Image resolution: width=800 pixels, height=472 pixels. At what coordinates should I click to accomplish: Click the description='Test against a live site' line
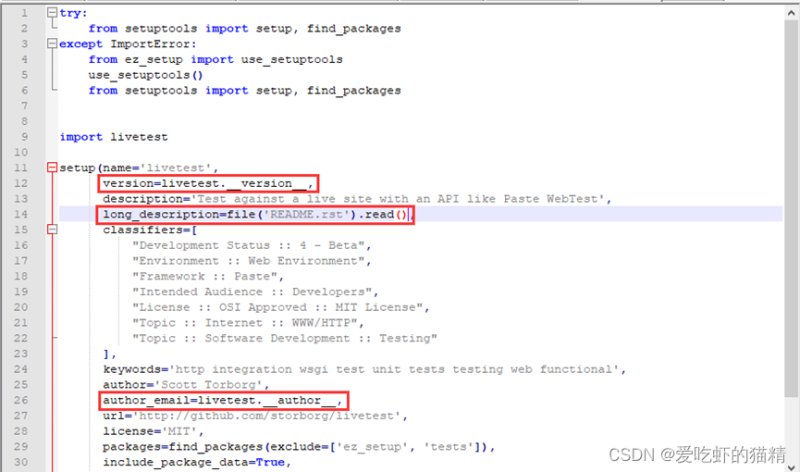[357, 199]
